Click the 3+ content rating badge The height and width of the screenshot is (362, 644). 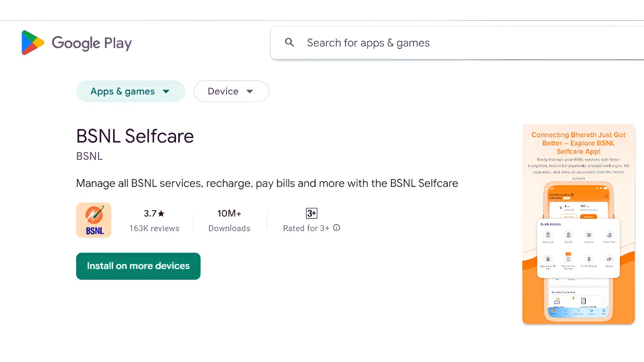[312, 213]
